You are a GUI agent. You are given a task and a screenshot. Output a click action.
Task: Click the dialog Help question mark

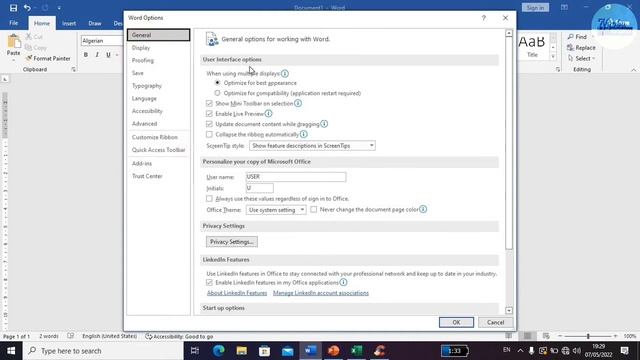click(484, 18)
